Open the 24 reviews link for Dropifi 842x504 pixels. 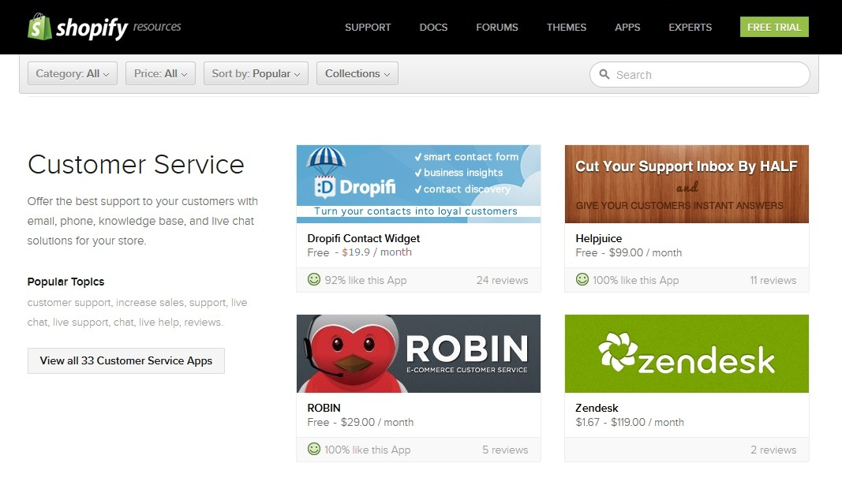[502, 280]
